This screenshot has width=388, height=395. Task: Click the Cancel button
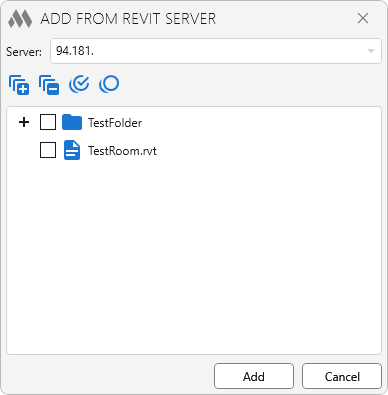point(342,376)
